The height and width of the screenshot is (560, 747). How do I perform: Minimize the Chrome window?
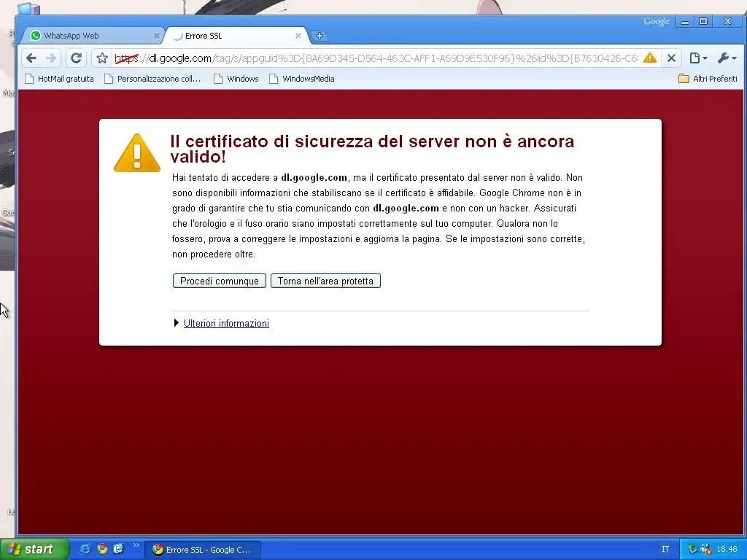pos(684,22)
